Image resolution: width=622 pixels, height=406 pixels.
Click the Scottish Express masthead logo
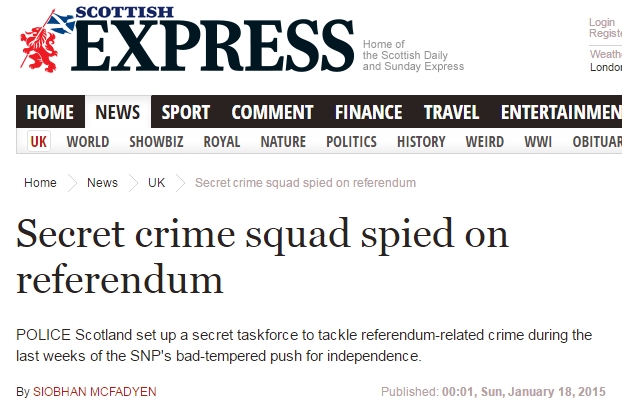coord(186,40)
